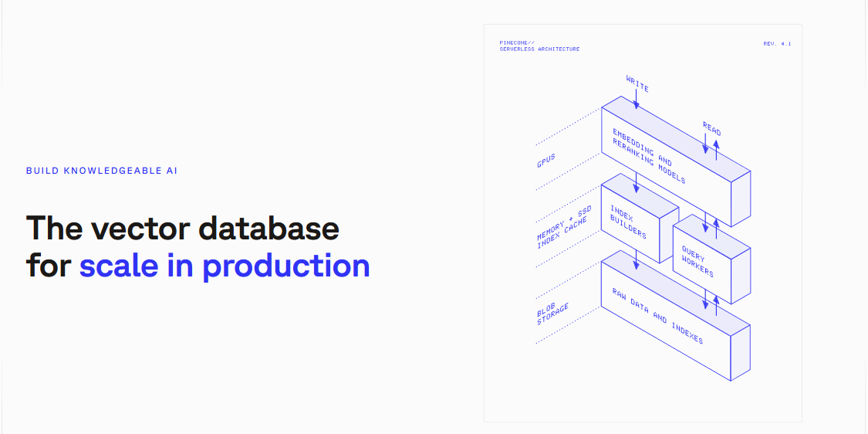Viewport: 868px width, 434px height.
Task: Click the Pinecone// Serverless Architecture title
Action: click(539, 46)
